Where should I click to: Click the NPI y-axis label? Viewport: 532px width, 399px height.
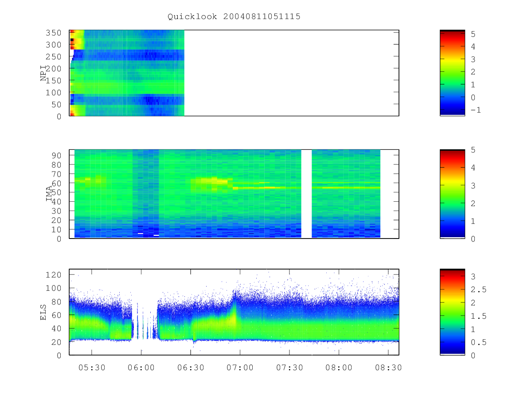click(43, 73)
